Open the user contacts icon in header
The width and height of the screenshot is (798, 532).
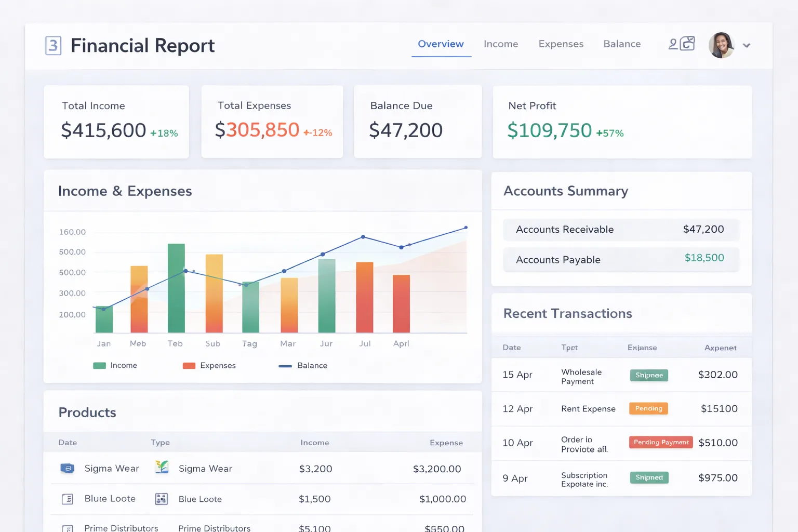pyautogui.click(x=673, y=44)
